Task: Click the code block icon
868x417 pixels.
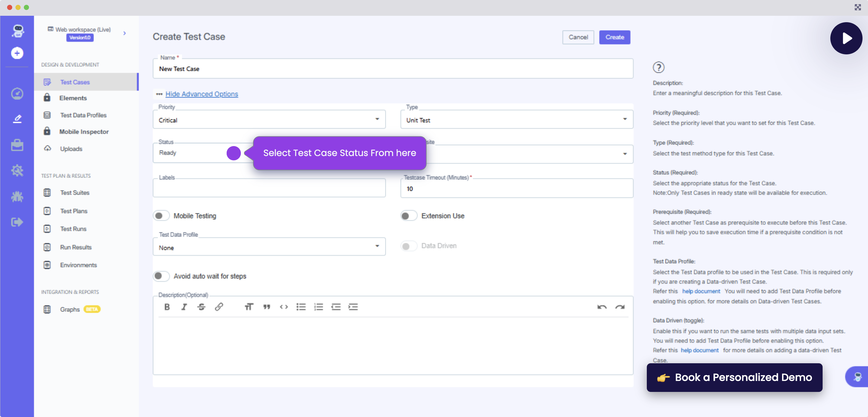Action: click(284, 307)
